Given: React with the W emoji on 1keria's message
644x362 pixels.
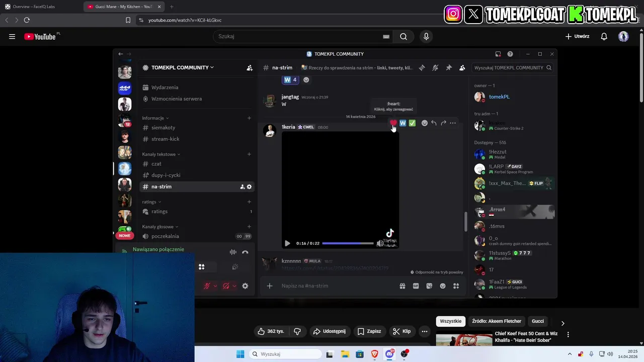Looking at the screenshot, I should coord(403,123).
